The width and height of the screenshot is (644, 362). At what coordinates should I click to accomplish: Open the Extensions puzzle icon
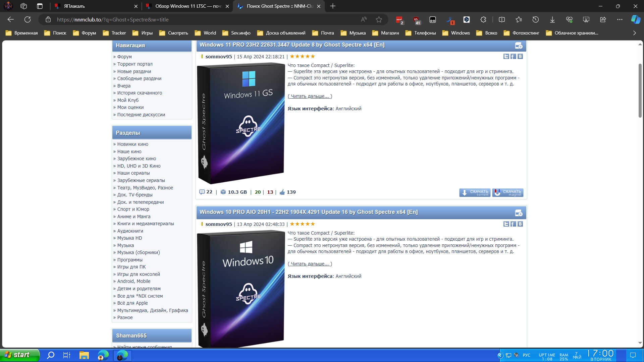tap(483, 19)
